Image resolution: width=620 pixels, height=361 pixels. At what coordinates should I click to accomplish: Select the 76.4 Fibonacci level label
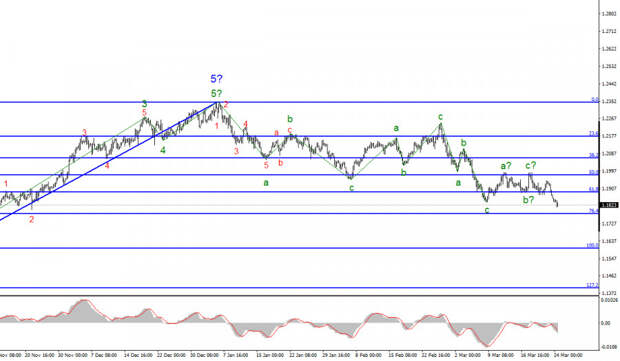point(594,211)
